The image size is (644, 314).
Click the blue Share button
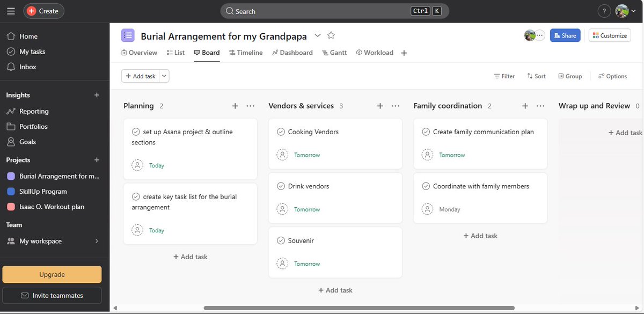coord(565,34)
